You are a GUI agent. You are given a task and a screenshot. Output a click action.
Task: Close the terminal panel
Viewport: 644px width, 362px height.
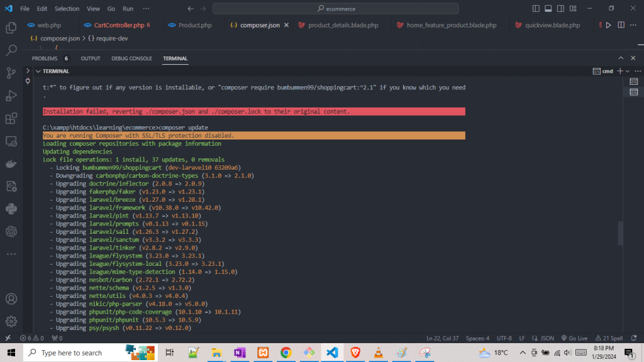(x=633, y=58)
